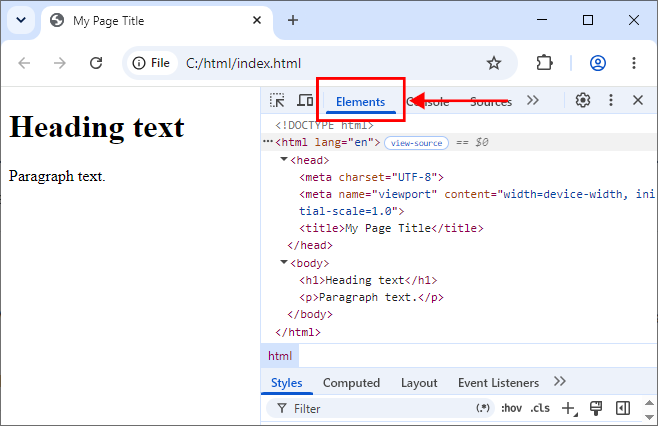This screenshot has width=658, height=426.
Task: Open DevTools settings gear
Action: click(582, 100)
